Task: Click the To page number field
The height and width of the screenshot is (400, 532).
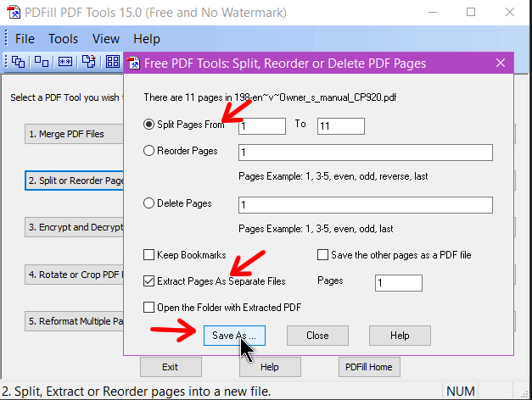Action: click(x=341, y=126)
